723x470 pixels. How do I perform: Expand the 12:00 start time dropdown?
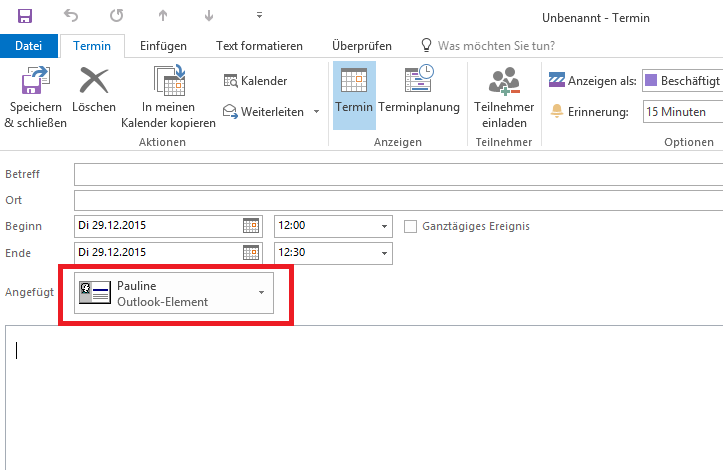click(x=384, y=226)
